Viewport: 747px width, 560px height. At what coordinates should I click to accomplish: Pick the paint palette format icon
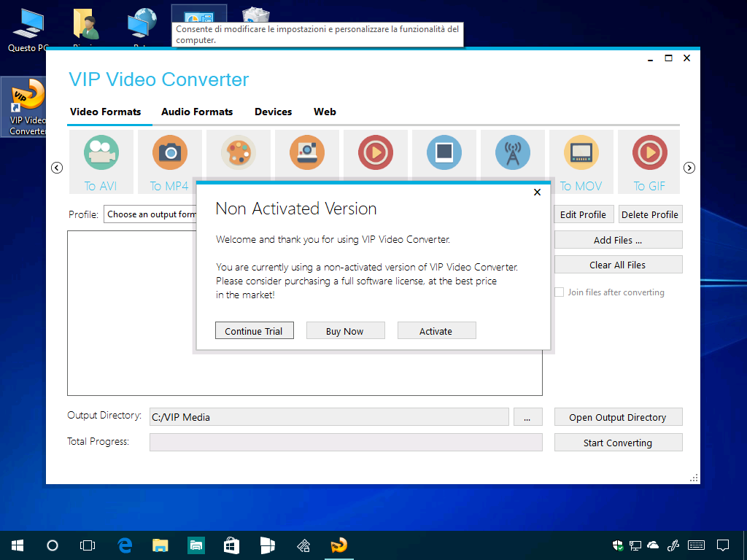pyautogui.click(x=239, y=153)
